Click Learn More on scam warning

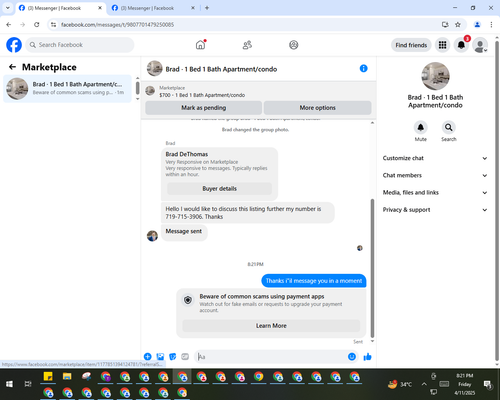coord(271,326)
